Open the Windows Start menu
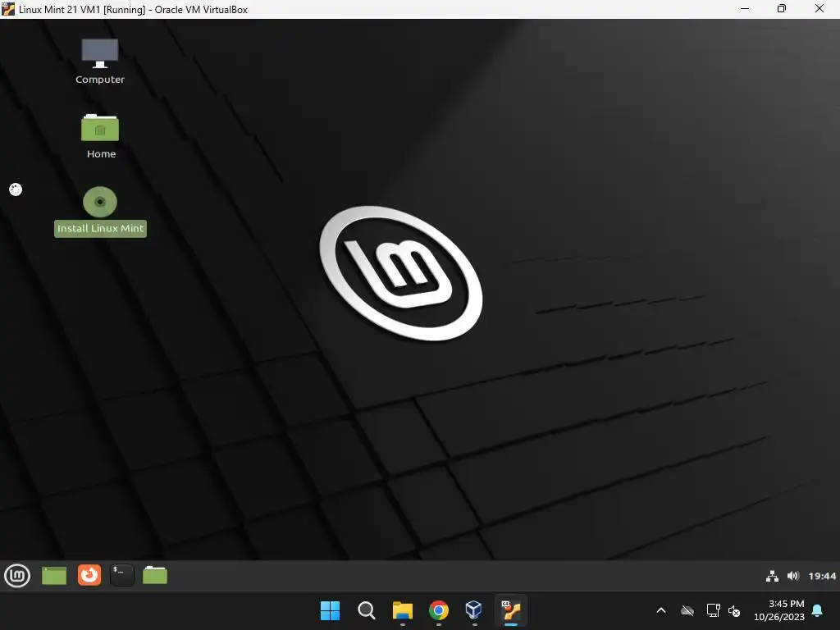The image size is (840, 630). (x=330, y=610)
